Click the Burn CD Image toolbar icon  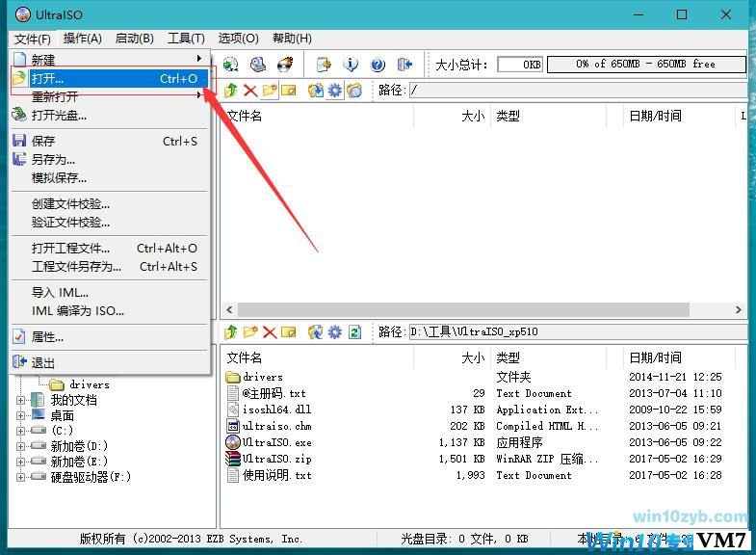285,65
